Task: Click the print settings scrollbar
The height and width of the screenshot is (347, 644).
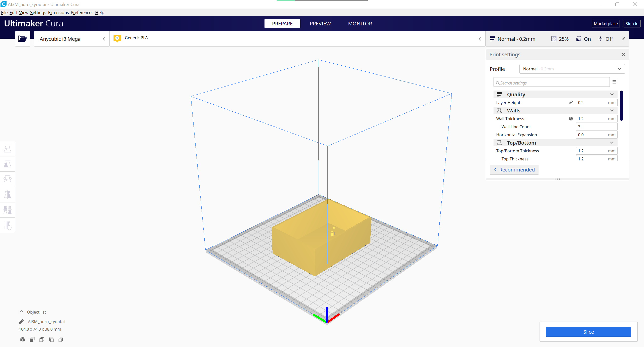Action: tap(621, 106)
